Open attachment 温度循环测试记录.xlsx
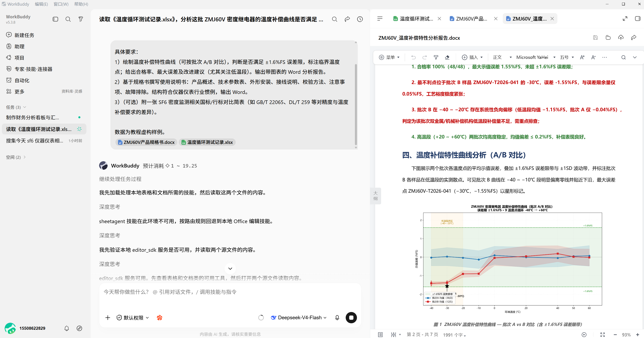This screenshot has width=644, height=338. click(207, 142)
